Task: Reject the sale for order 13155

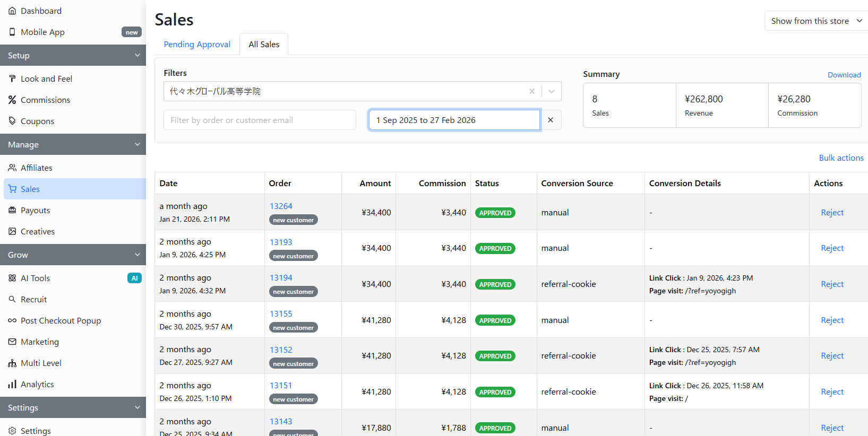Action: (832, 320)
